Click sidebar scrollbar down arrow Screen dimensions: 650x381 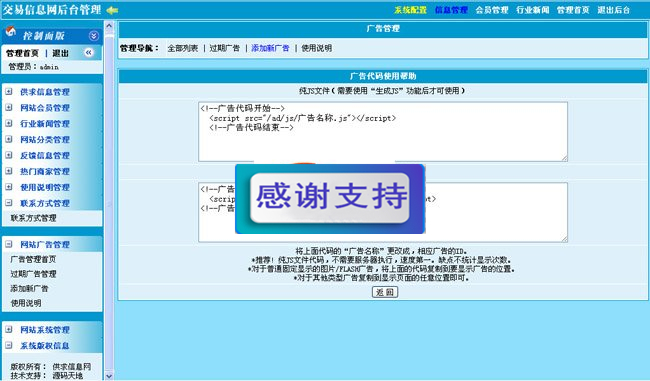pos(109,376)
